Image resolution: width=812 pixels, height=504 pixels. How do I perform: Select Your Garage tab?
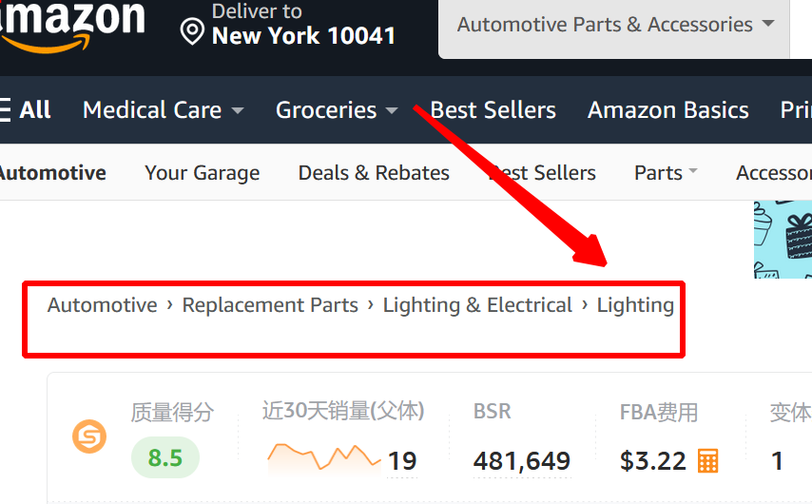202,173
